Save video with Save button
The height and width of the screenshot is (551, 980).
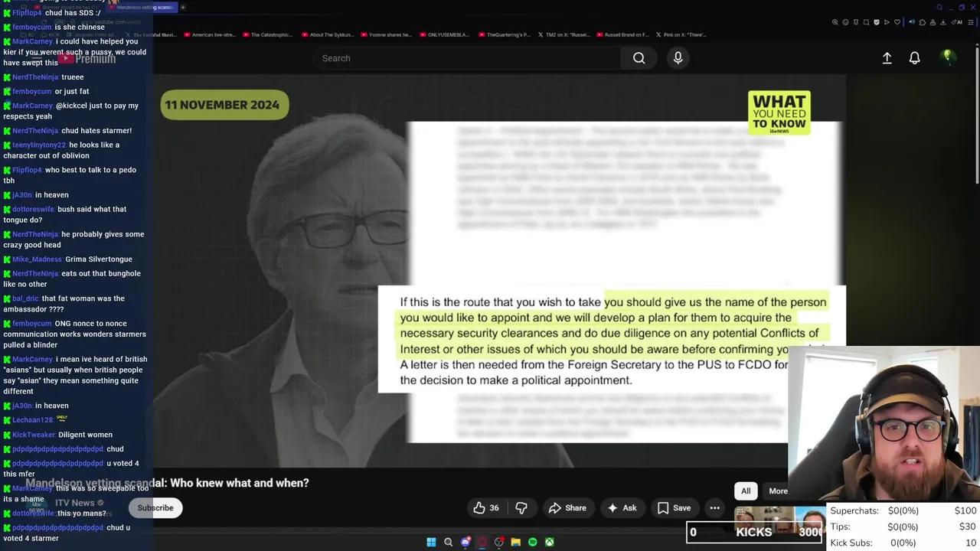point(674,508)
